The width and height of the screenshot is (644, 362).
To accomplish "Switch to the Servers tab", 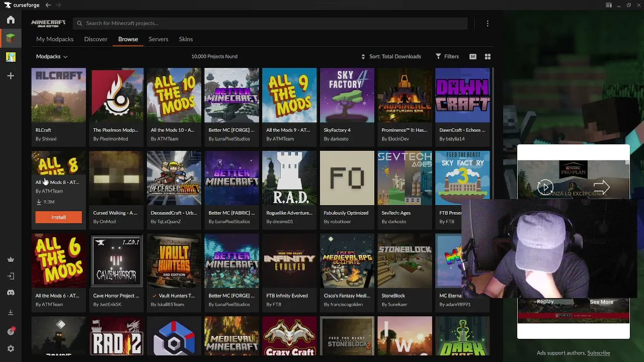I will (158, 39).
